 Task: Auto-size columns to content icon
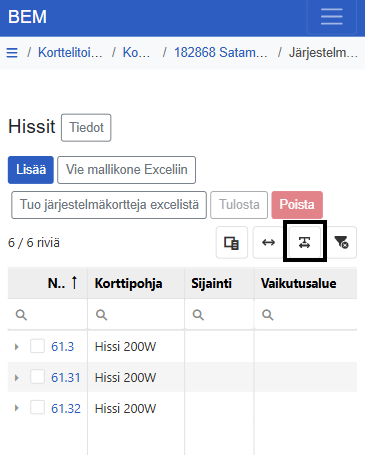coord(305,243)
